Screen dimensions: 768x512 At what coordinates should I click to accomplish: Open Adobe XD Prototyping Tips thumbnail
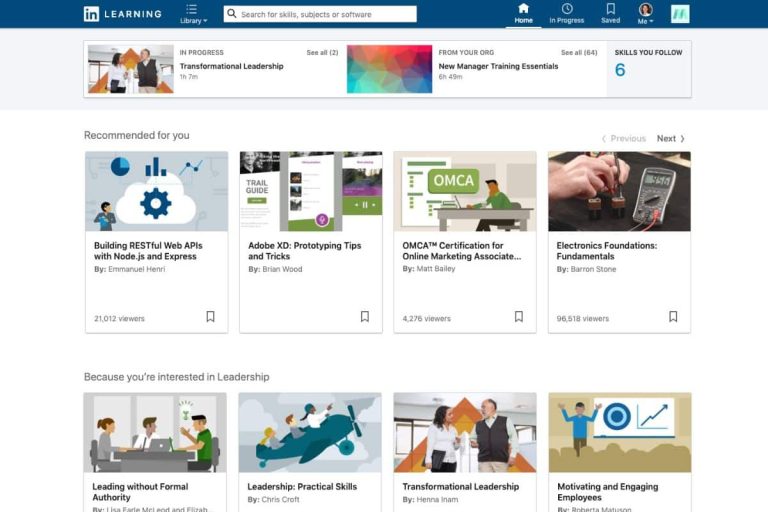[311, 192]
